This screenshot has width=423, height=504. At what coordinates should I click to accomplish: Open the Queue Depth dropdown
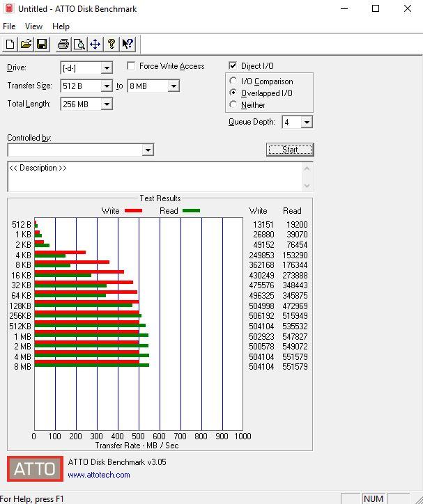307,122
